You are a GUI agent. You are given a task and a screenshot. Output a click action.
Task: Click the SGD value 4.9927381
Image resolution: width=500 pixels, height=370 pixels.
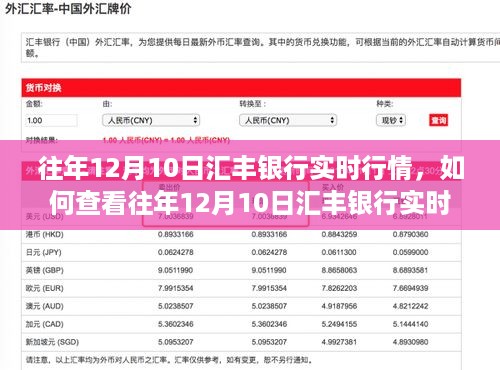[x=339, y=342]
